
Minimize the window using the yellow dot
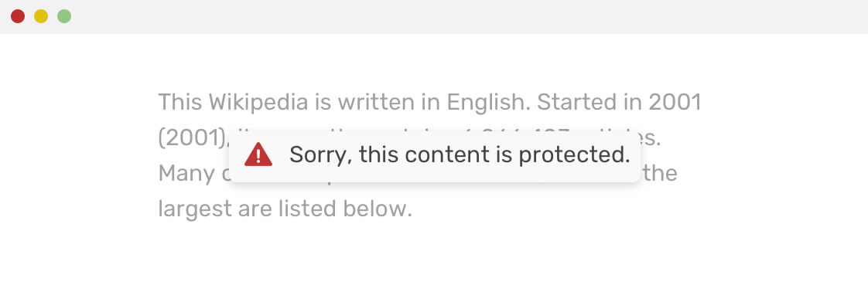tap(41, 16)
